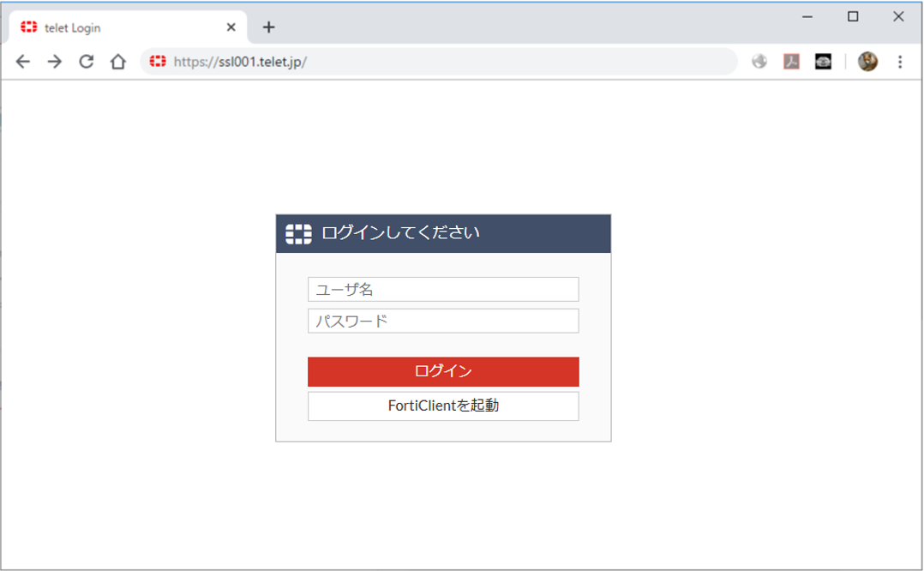
Task: Click the ログインしてください heading text
Action: (401, 232)
